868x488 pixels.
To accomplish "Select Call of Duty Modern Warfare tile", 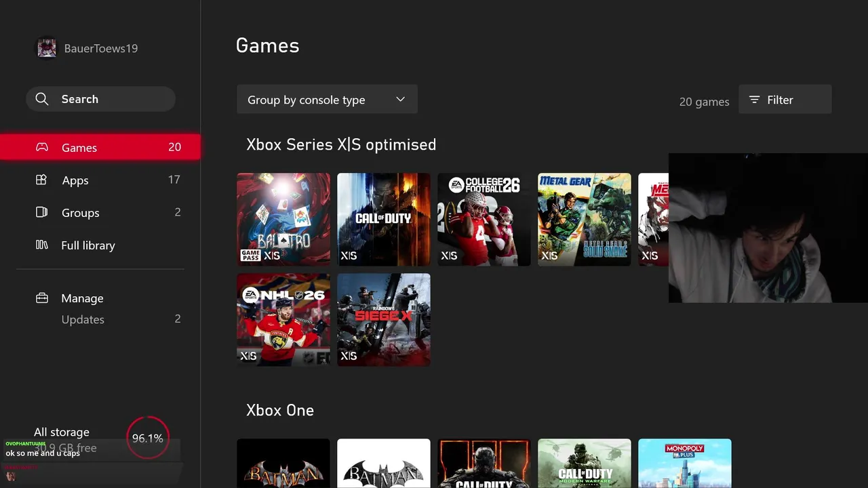I will (585, 464).
